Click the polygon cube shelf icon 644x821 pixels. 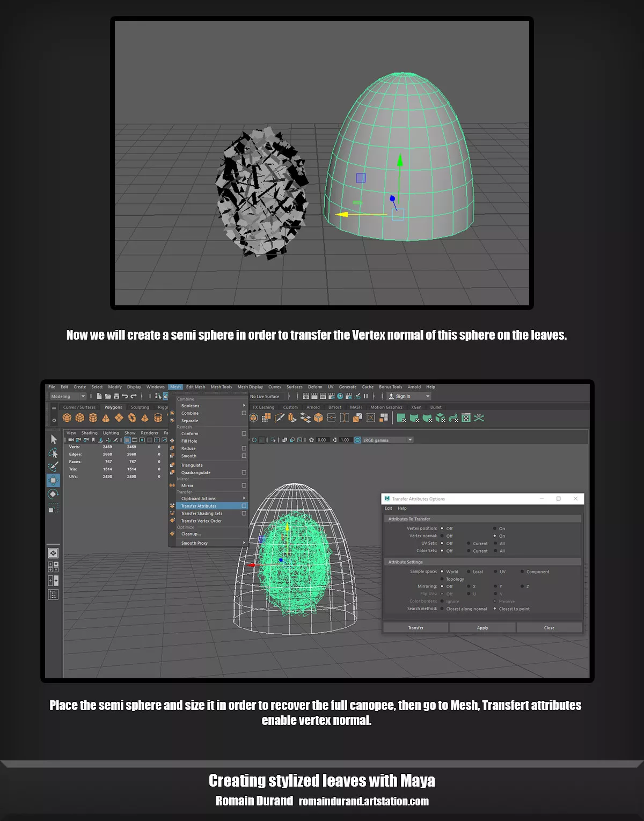pos(80,418)
